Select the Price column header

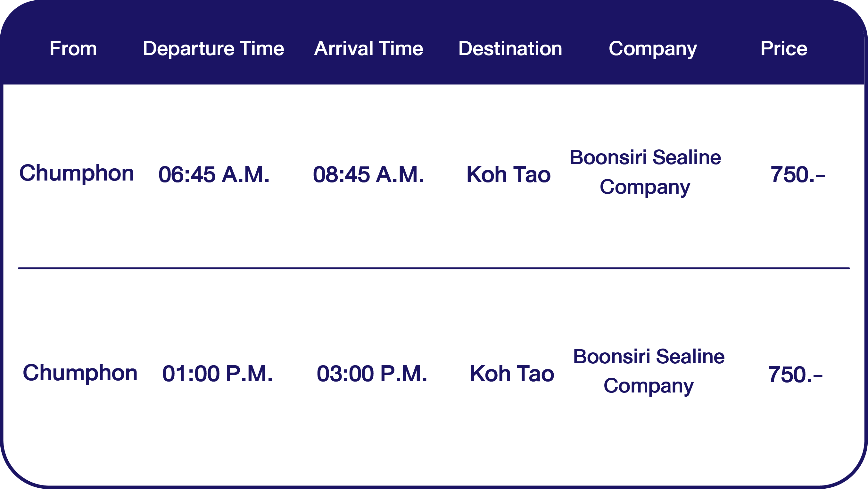pos(784,48)
